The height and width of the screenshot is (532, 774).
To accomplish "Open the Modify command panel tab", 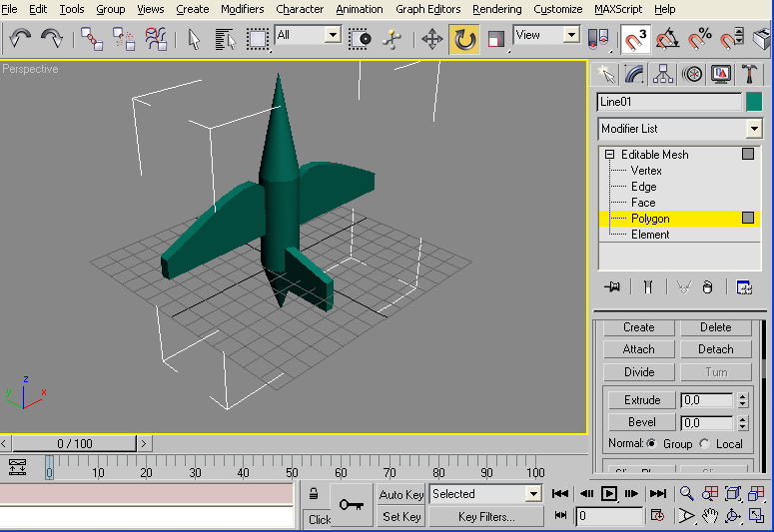I will click(634, 75).
